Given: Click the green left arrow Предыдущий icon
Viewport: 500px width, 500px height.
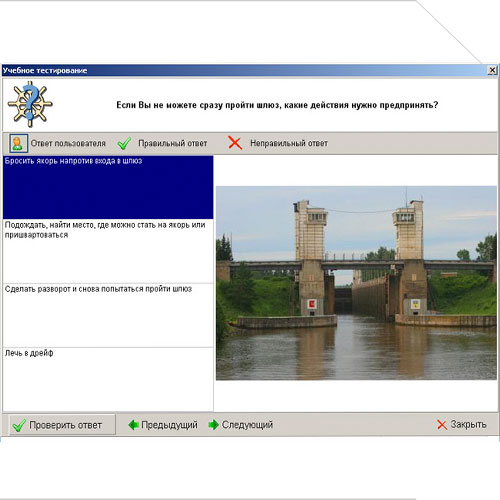Looking at the screenshot, I should [x=133, y=425].
